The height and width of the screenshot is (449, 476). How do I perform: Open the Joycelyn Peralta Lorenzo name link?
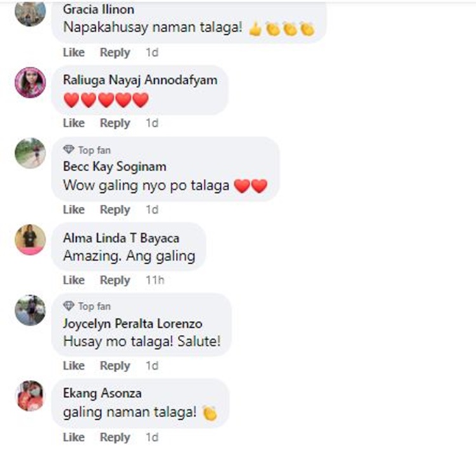tap(133, 323)
